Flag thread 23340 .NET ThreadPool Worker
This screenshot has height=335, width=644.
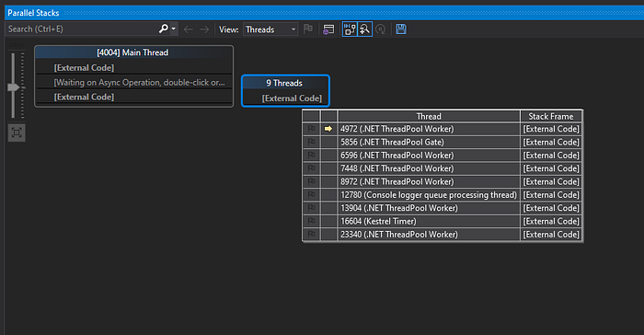coord(311,235)
